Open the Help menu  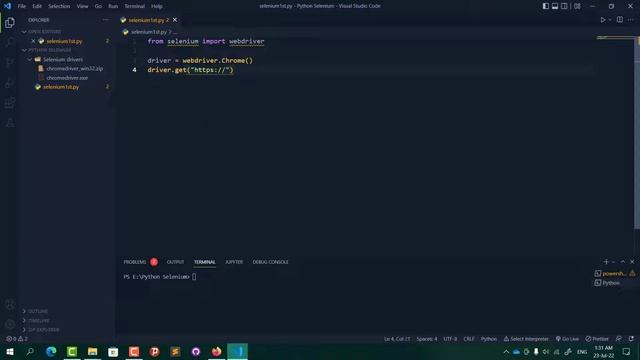pyautogui.click(x=157, y=6)
